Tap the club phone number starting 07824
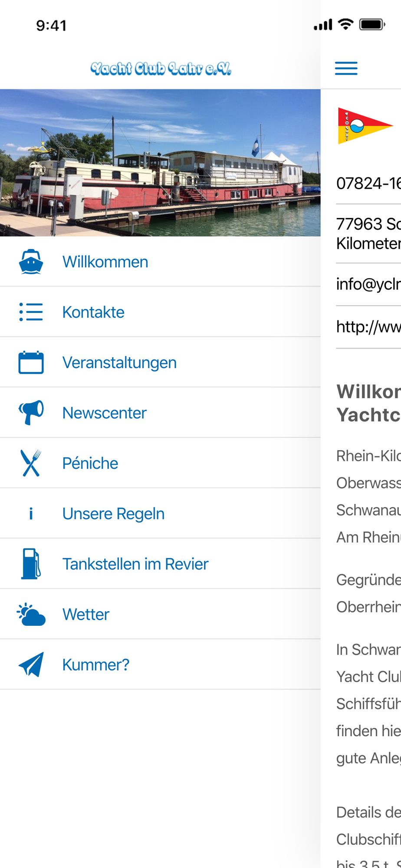 pos(368,183)
